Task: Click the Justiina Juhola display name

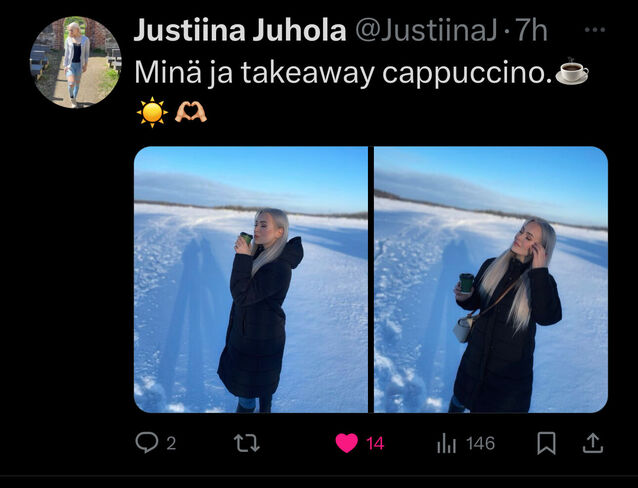Action: coord(240,31)
